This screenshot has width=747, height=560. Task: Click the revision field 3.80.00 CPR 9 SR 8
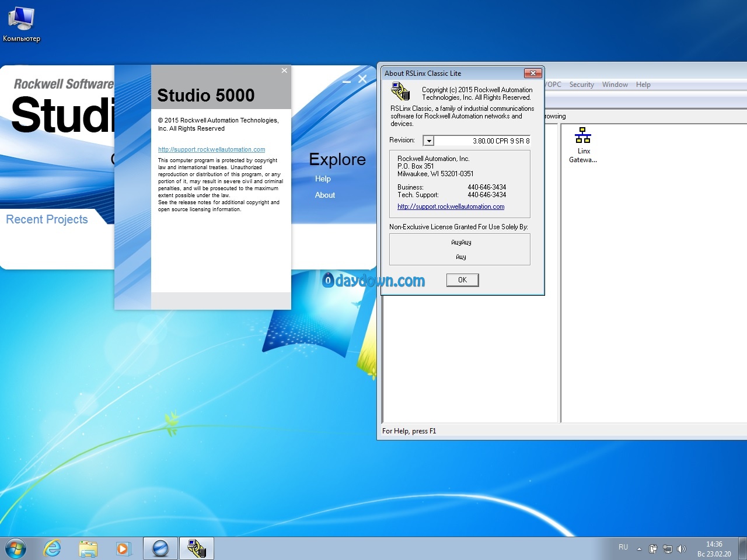483,141
